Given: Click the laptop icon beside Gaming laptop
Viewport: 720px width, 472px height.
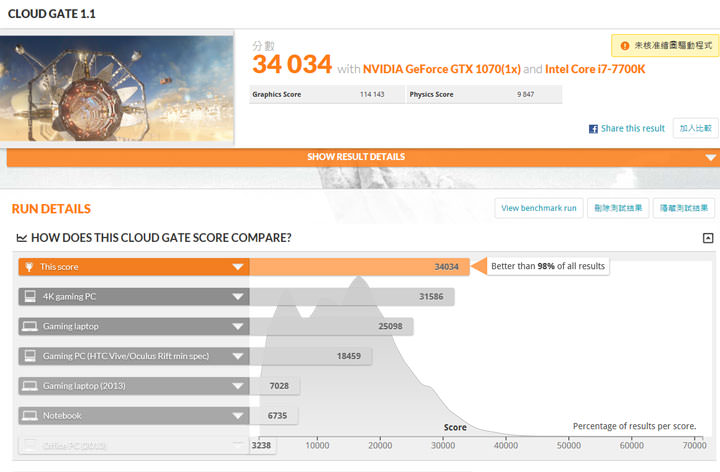Looking at the screenshot, I should [29, 326].
